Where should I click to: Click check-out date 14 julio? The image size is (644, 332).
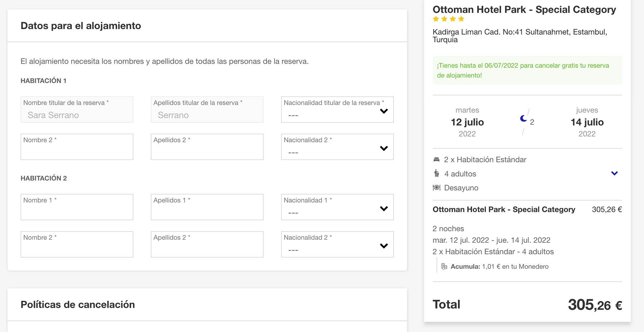587,122
